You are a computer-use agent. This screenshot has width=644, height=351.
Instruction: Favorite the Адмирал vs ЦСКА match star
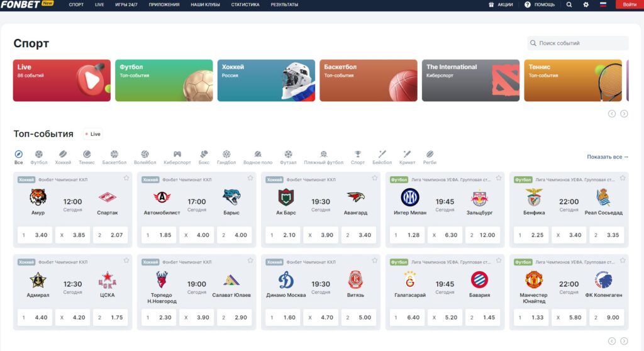tap(126, 260)
